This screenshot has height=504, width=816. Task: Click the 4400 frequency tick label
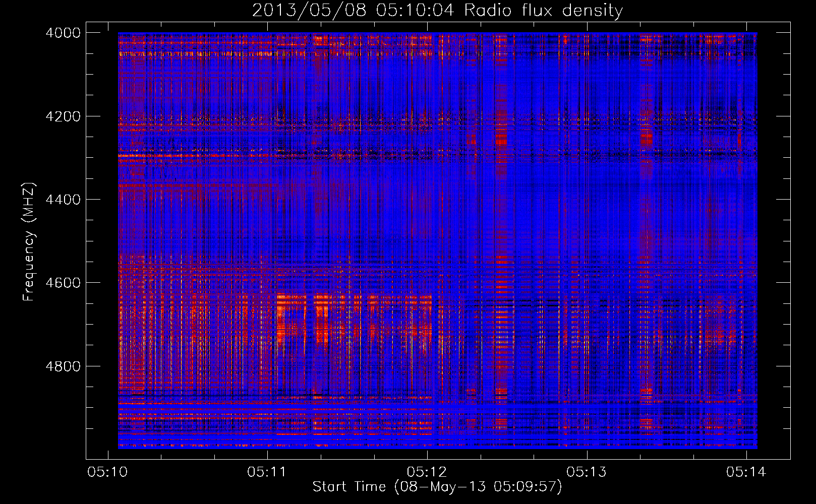pos(63,200)
